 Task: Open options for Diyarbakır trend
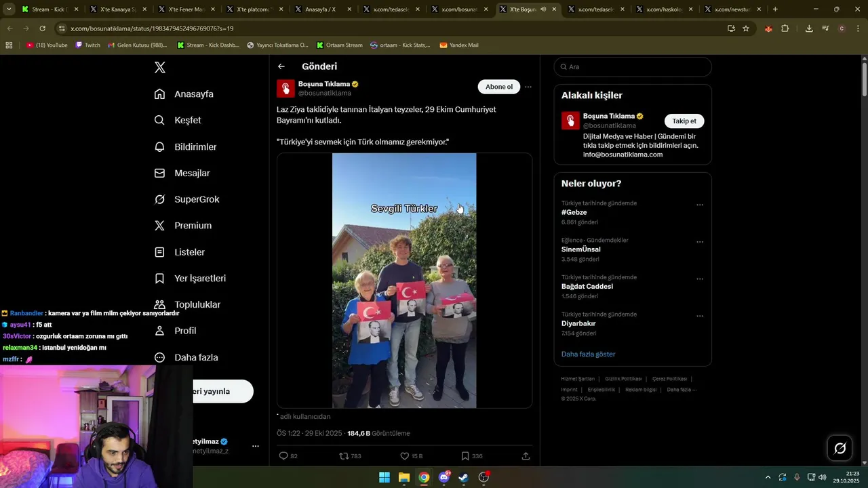tap(700, 316)
